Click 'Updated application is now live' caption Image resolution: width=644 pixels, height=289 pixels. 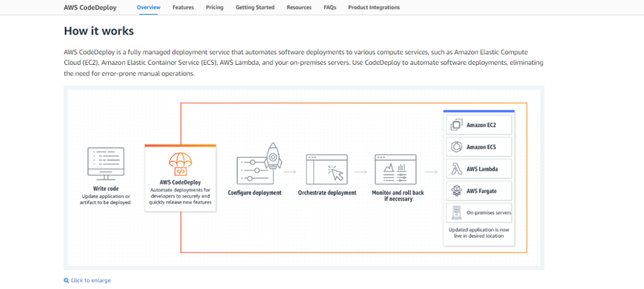coord(479,233)
